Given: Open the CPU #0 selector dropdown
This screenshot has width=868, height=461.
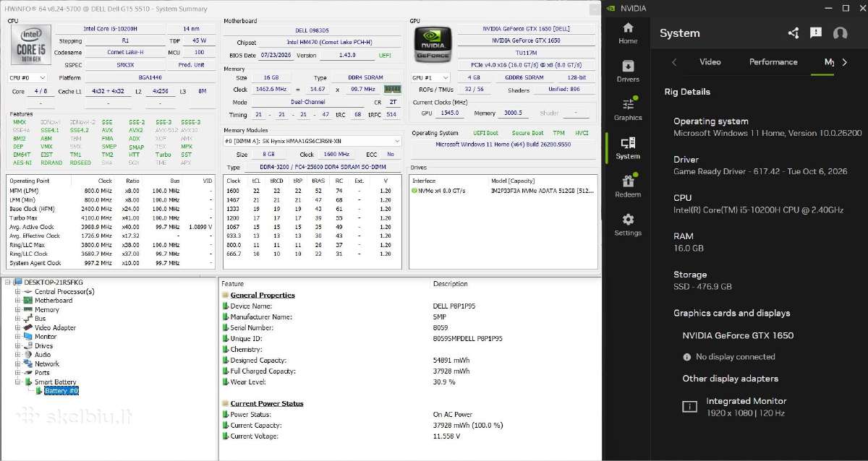Looking at the screenshot, I should 28,77.
